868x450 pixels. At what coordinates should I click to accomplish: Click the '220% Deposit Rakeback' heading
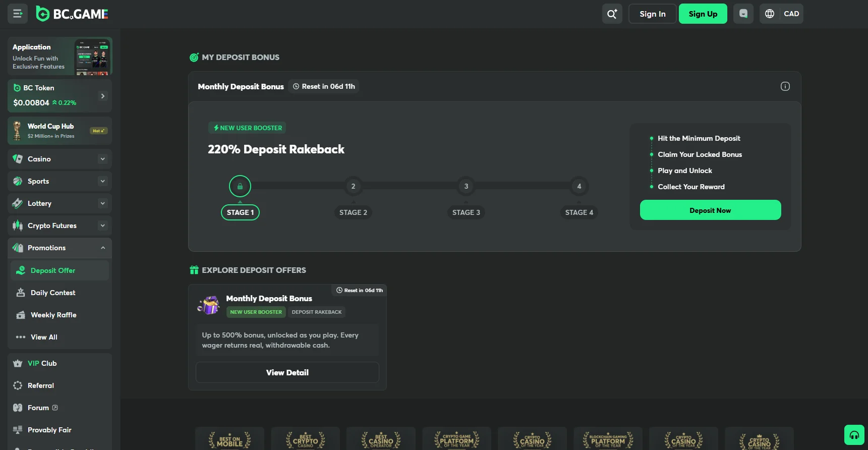pyautogui.click(x=276, y=149)
